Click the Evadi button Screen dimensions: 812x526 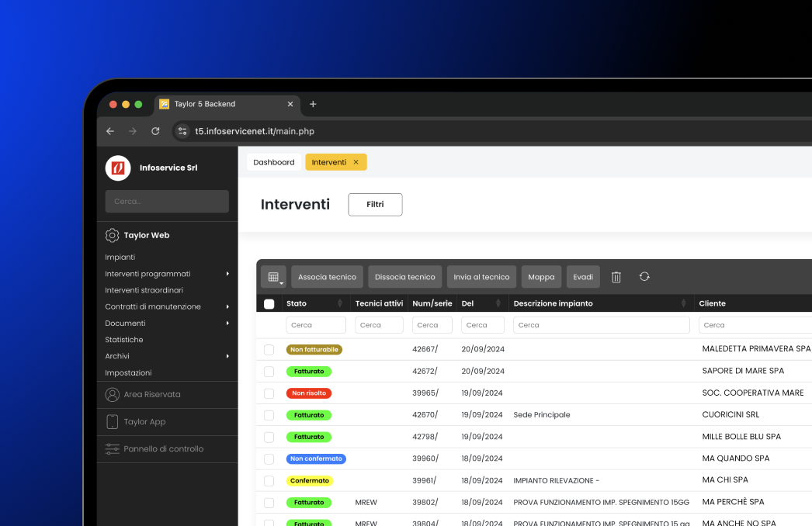pyautogui.click(x=583, y=277)
